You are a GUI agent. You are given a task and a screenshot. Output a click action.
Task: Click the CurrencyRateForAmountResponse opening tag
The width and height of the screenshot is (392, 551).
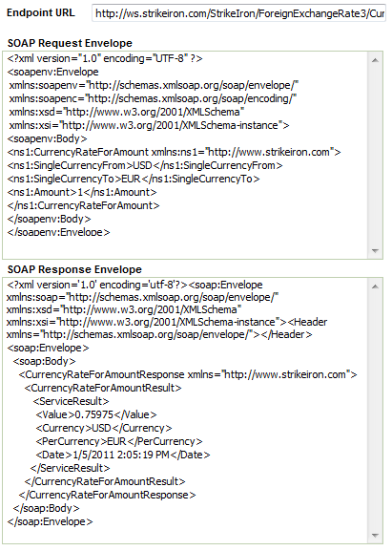click(188, 374)
